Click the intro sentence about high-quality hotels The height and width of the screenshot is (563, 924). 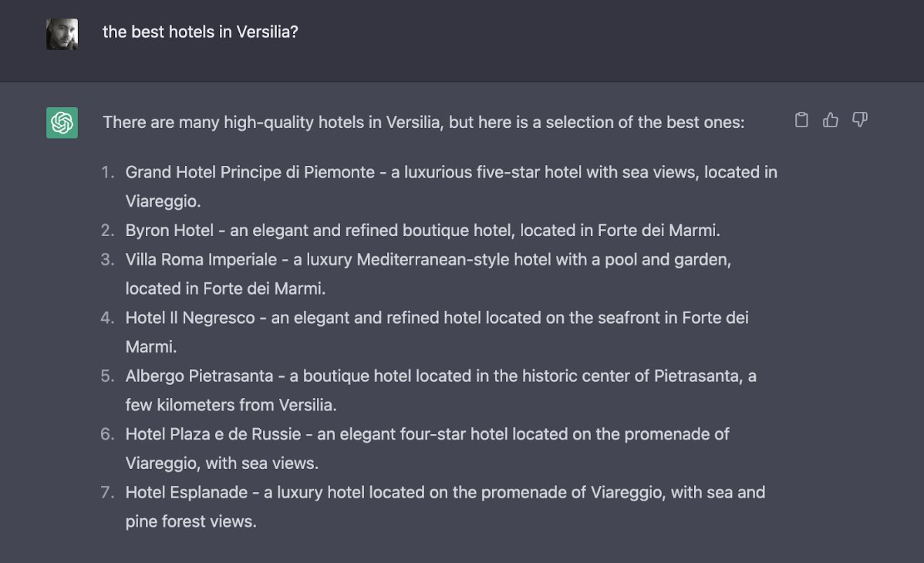[423, 122]
